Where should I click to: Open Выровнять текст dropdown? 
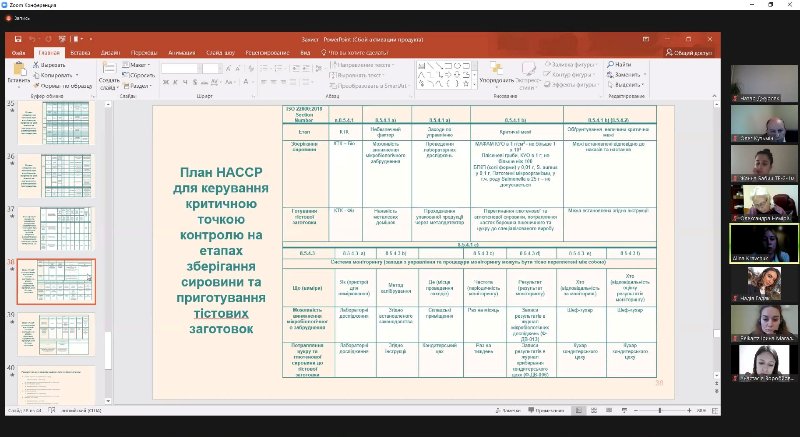(358, 75)
